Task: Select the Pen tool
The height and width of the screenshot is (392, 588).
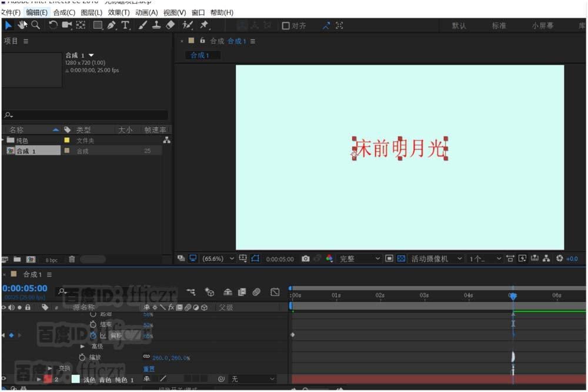Action: pyautogui.click(x=111, y=25)
